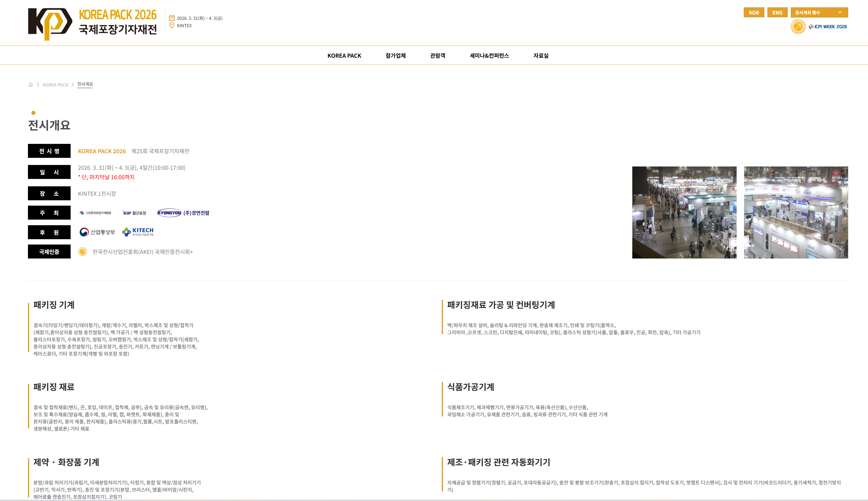The image size is (868, 501).
Task: Open the 세미나&컨퍼런스 menu
Action: [489, 55]
